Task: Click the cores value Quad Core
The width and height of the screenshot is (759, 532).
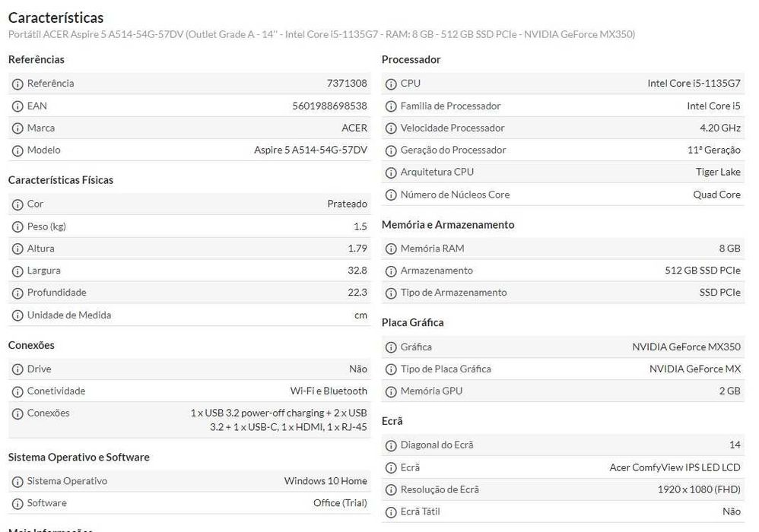Action: [717, 195]
